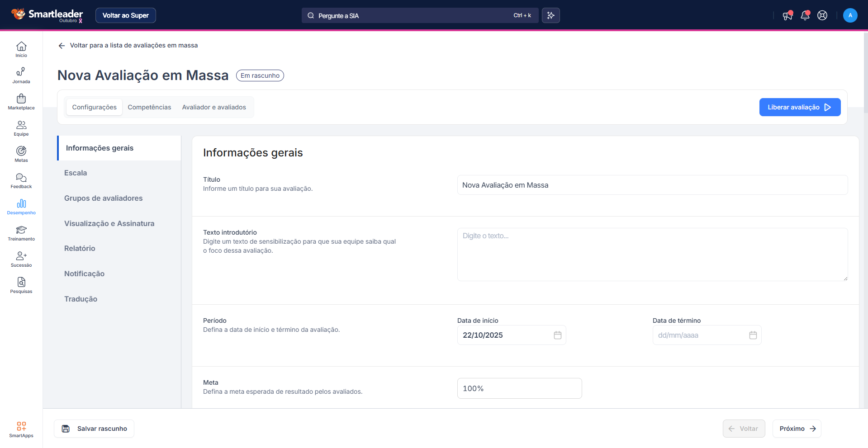This screenshot has height=448, width=868.
Task: Switch to the Competências tab
Action: [x=149, y=107]
